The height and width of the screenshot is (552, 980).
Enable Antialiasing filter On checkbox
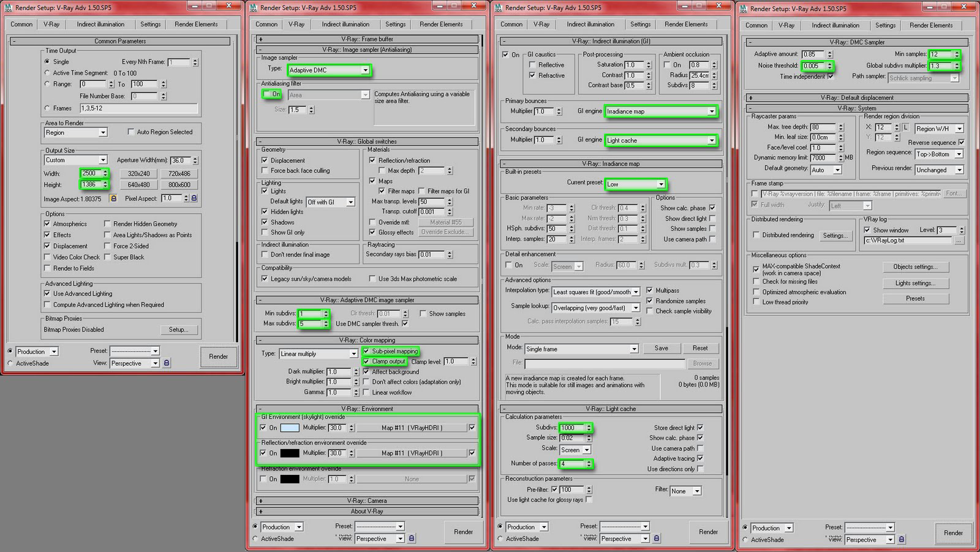point(267,94)
